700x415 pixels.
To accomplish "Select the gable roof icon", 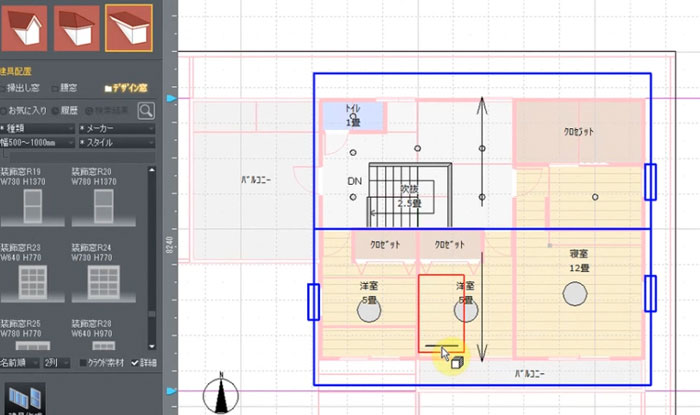I will click(x=23, y=28).
